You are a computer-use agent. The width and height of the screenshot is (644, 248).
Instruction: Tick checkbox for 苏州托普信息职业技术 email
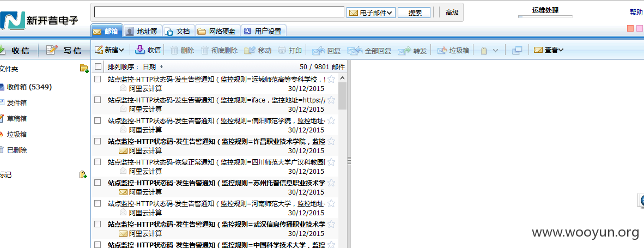(x=98, y=182)
